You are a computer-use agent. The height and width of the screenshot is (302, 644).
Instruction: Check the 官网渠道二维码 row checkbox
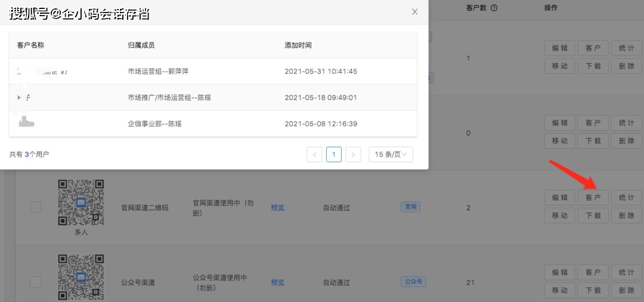point(36,207)
